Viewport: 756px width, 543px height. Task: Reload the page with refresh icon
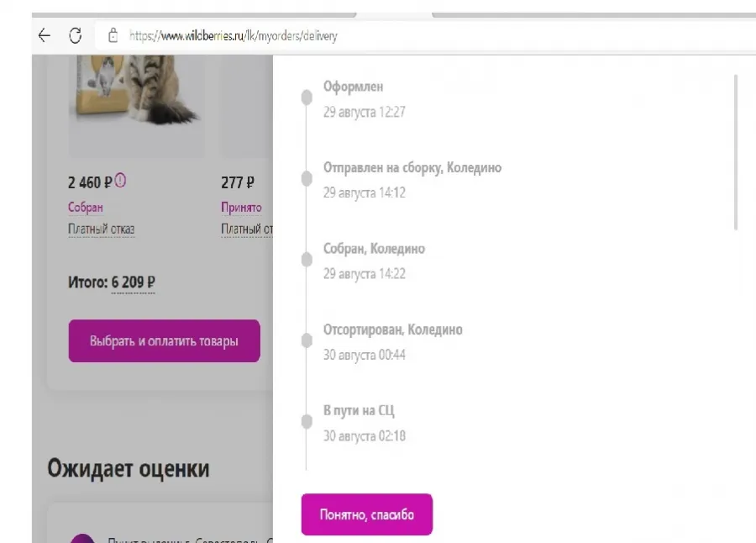click(76, 35)
